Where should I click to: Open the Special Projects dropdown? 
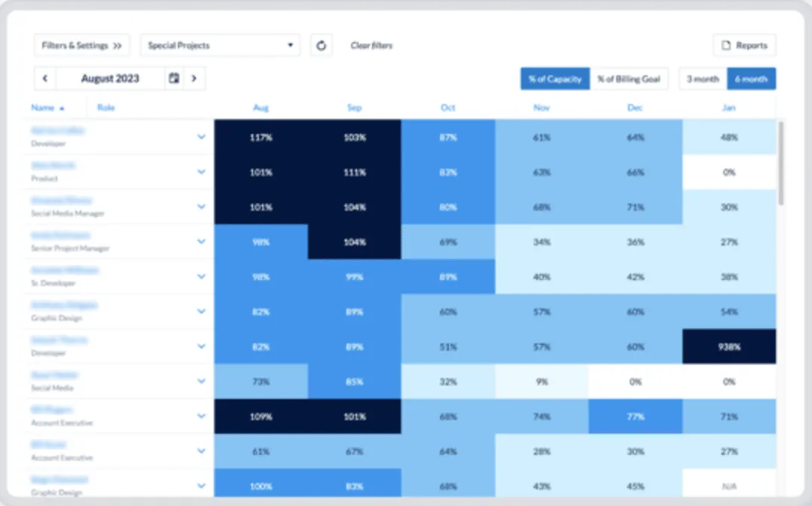click(218, 44)
